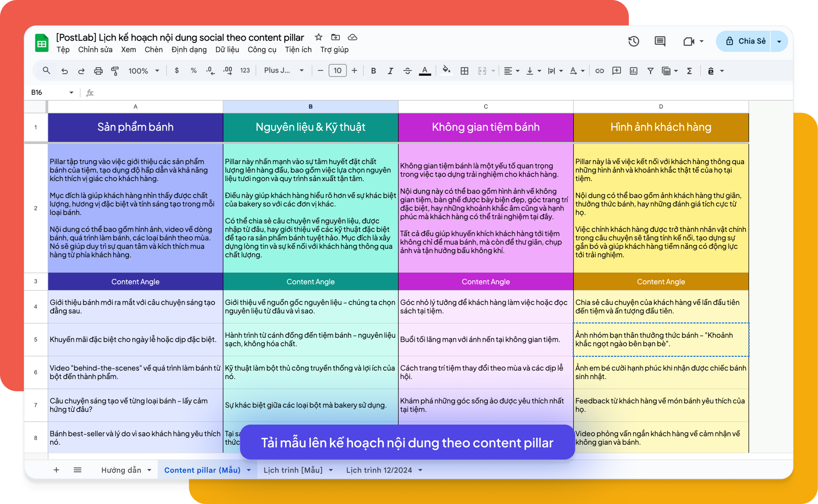
Task: Click Tải mẫu lên kế hoạch banner button
Action: click(x=407, y=442)
